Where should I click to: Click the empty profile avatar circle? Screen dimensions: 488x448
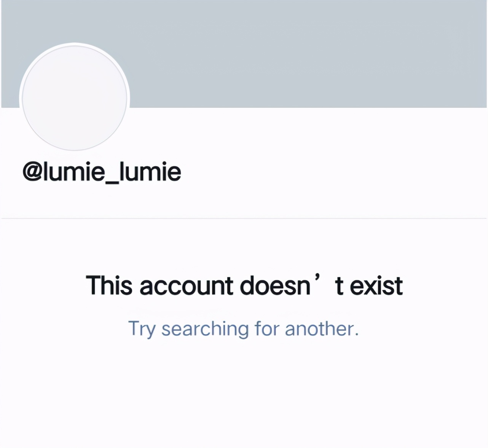click(x=75, y=98)
